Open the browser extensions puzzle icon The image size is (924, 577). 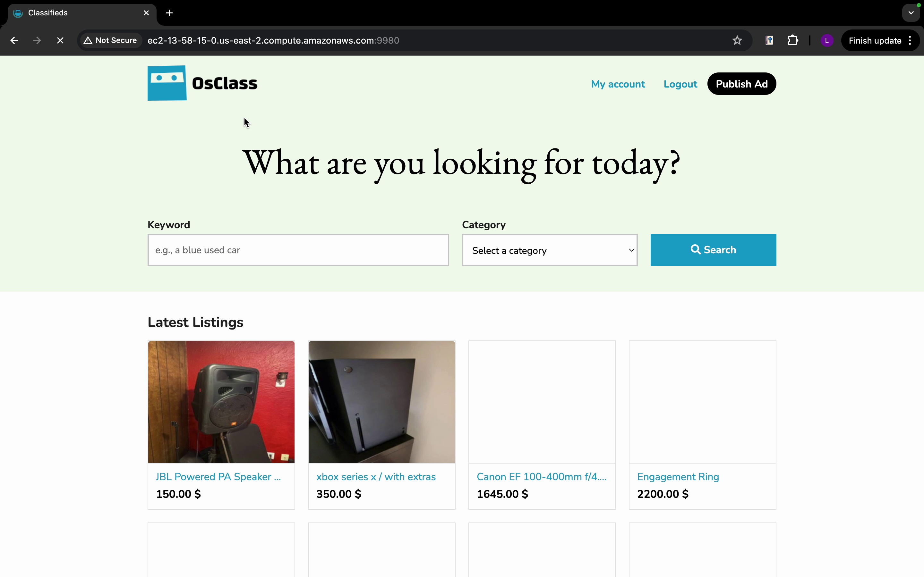tap(793, 40)
